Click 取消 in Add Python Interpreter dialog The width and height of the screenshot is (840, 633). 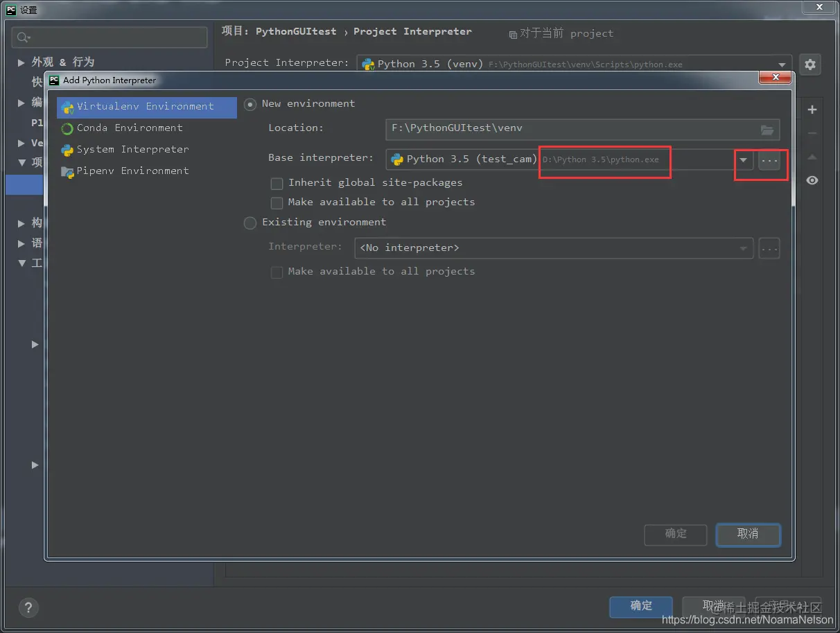tap(748, 535)
